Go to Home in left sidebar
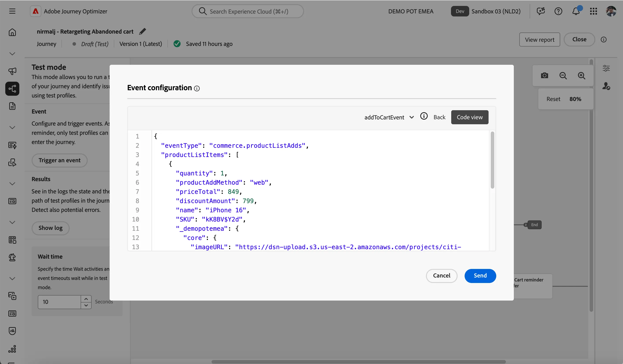This screenshot has height=364, width=623. pyautogui.click(x=12, y=32)
